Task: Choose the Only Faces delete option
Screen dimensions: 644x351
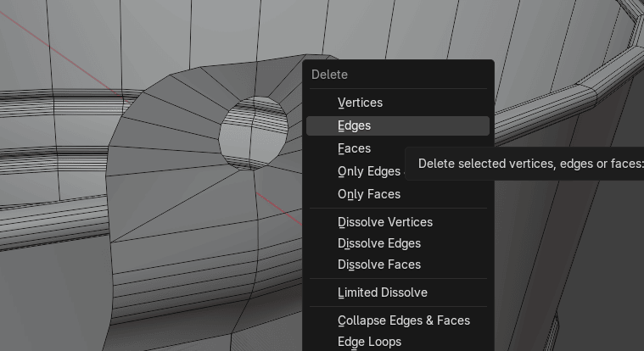Action: [x=368, y=194]
